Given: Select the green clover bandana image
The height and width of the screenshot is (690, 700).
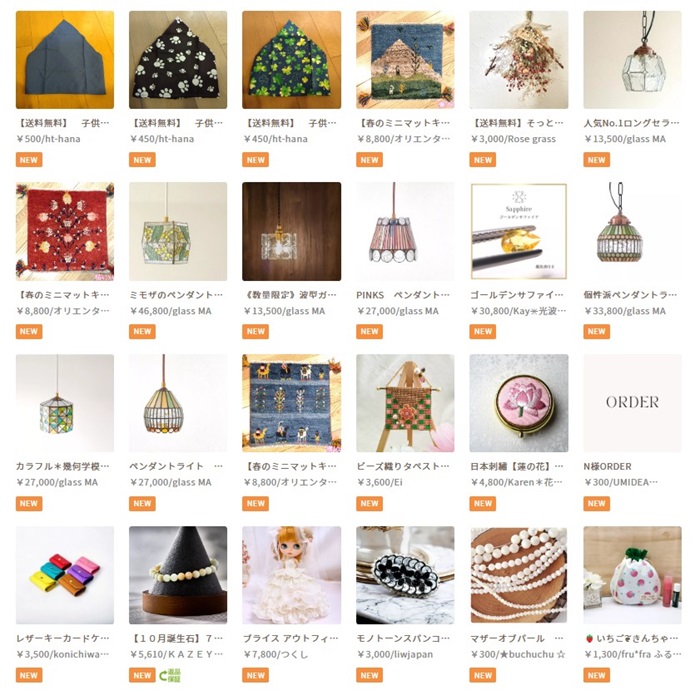Looking at the screenshot, I should (292, 60).
